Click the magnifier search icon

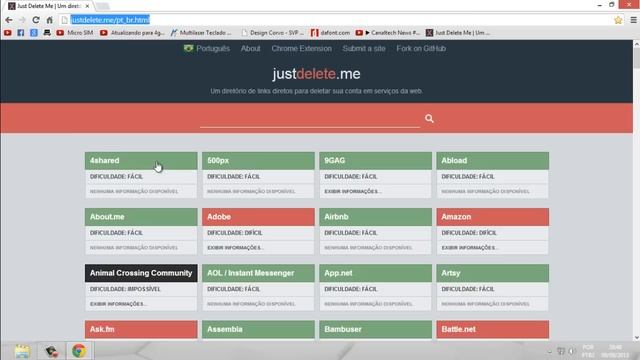[x=429, y=118]
